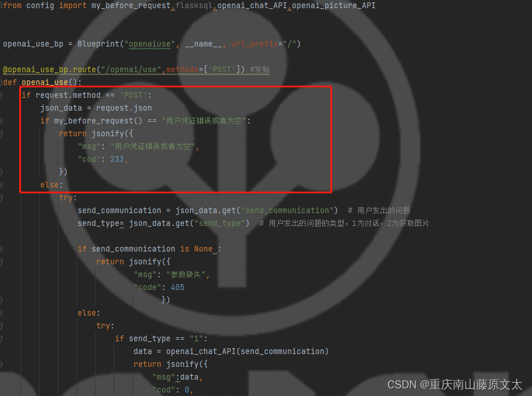This screenshot has height=396, width=532.
Task: Click the number 405 code value
Action: [x=178, y=288]
